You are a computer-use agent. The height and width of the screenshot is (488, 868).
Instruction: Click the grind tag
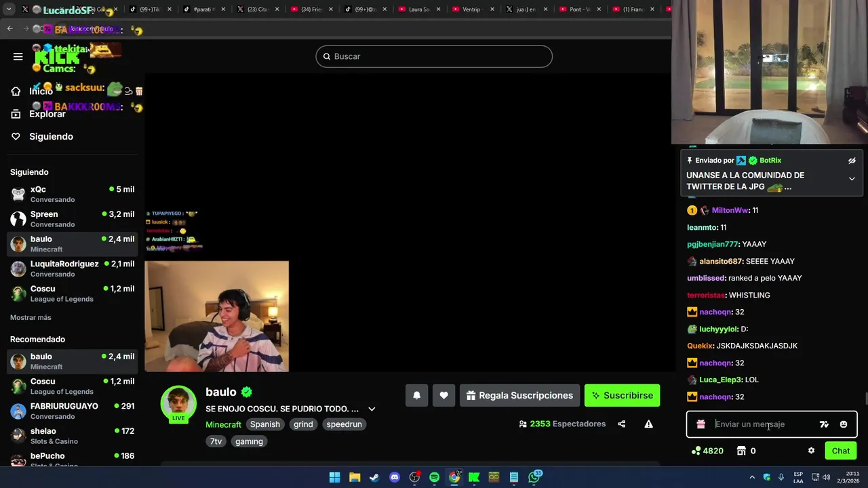(303, 424)
